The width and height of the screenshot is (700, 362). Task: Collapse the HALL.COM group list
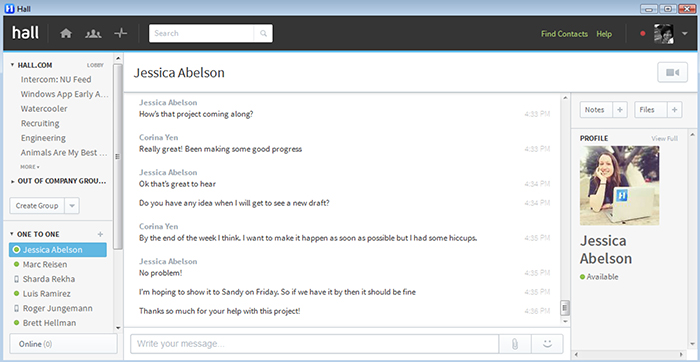[x=12, y=65]
